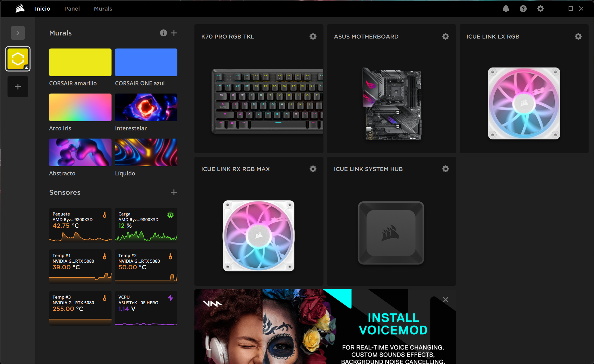Open K70 PRO RGB TKL settings gear
The image size is (594, 364).
(313, 36)
